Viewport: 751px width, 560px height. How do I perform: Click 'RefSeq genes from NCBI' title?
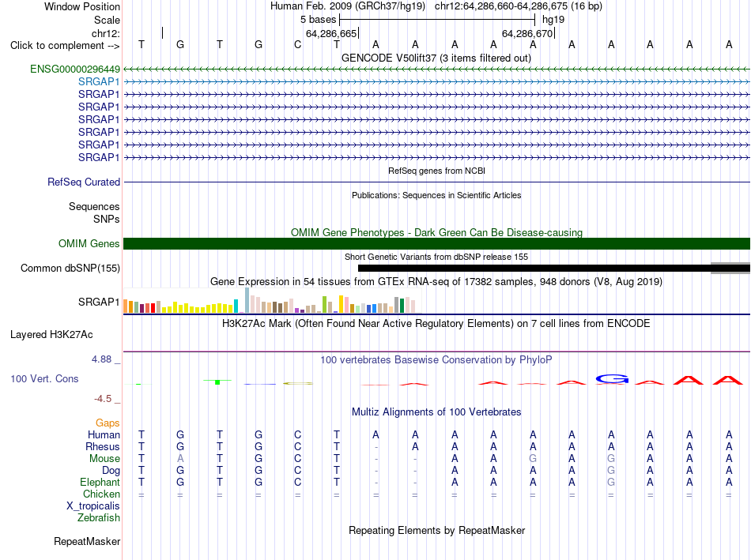(437, 171)
